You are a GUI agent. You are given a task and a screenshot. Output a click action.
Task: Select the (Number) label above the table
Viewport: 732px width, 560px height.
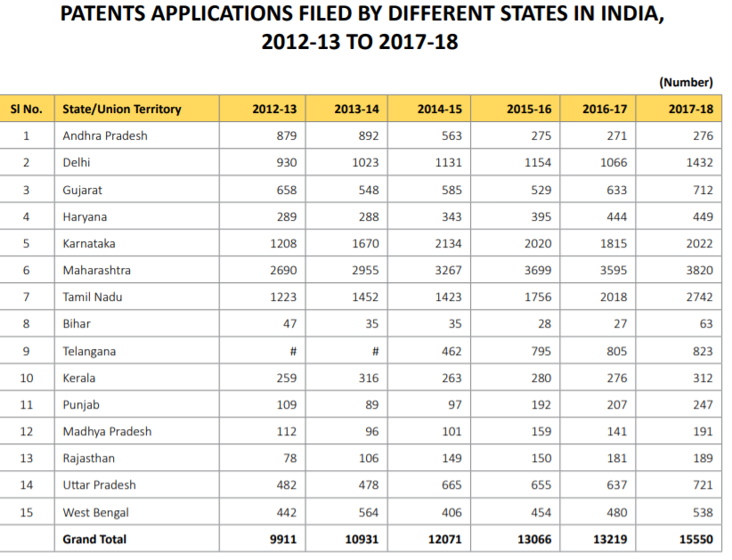(687, 82)
